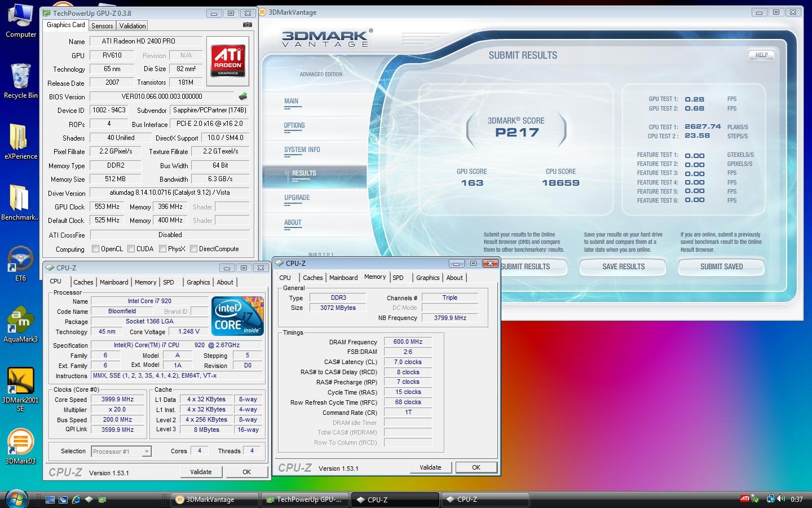The height and width of the screenshot is (508, 812).
Task: Click OK in the memory CPU-Z window
Action: 476,467
